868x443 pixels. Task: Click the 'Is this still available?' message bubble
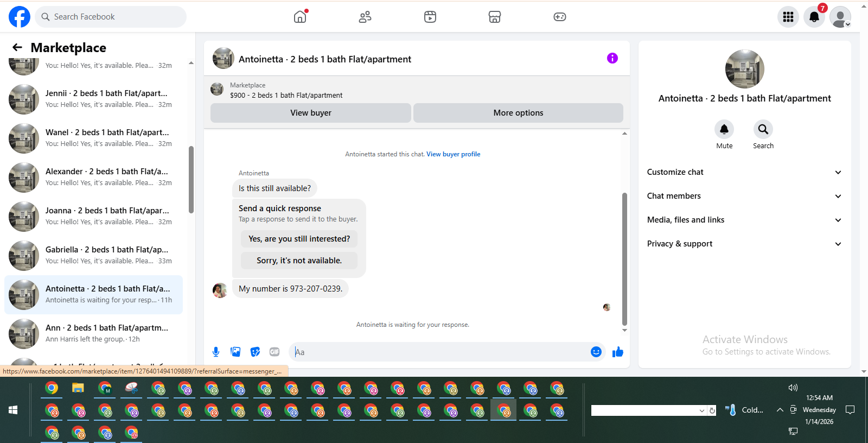point(275,188)
